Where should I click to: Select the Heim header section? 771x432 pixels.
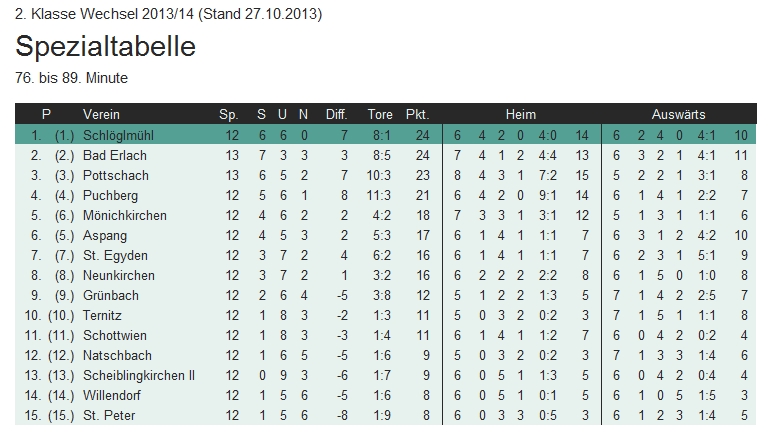(521, 114)
